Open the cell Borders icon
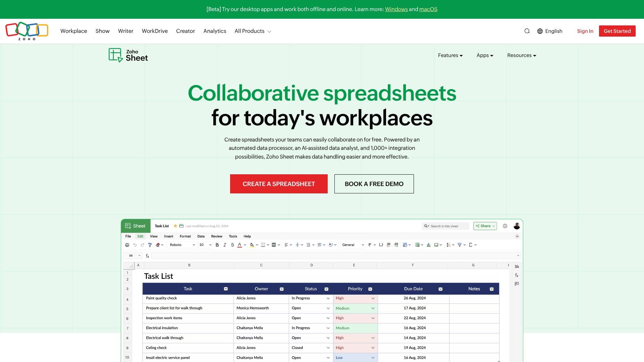This screenshot has width=644, height=362. pyautogui.click(x=263, y=245)
